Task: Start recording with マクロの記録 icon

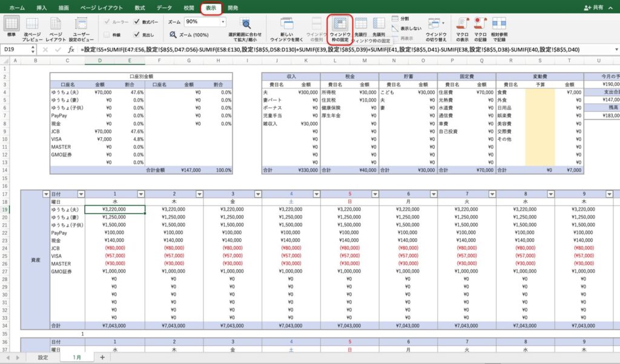Action: 481,24
